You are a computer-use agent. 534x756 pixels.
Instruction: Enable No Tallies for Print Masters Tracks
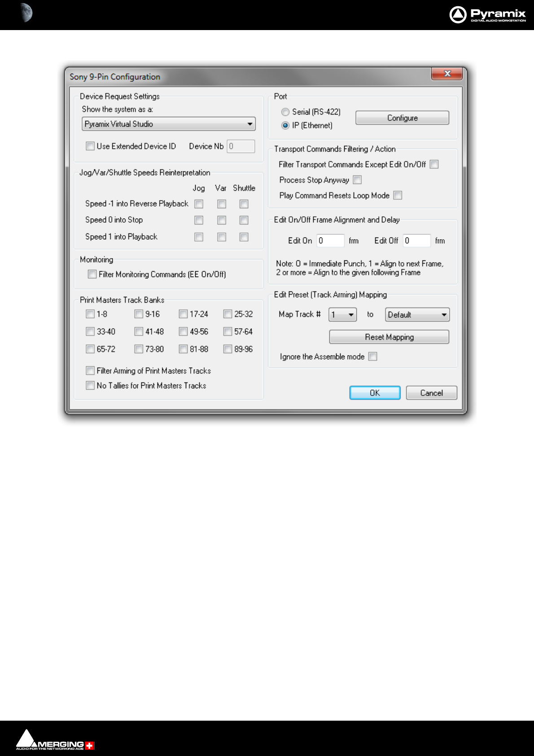[x=90, y=385]
